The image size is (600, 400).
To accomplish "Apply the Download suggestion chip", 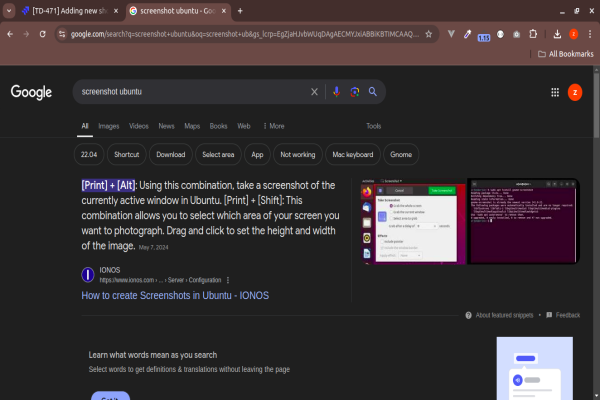I will tap(171, 155).
